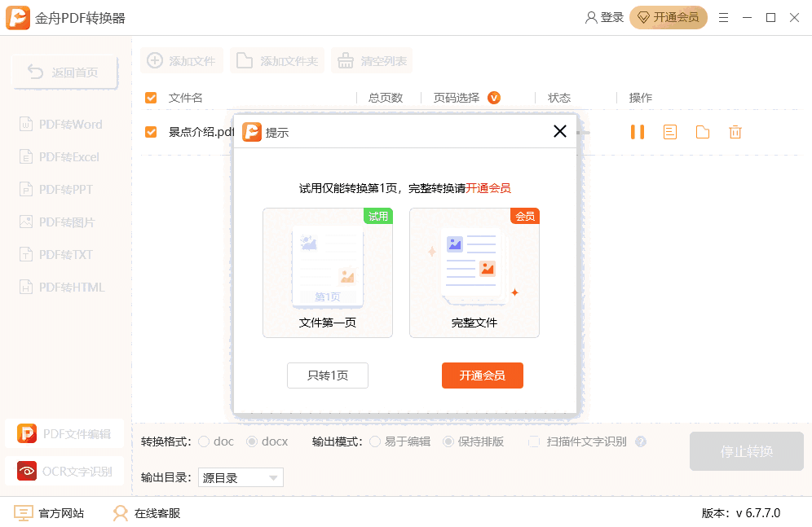
Task: Click 清空列表 toolbar button
Action: (x=372, y=60)
